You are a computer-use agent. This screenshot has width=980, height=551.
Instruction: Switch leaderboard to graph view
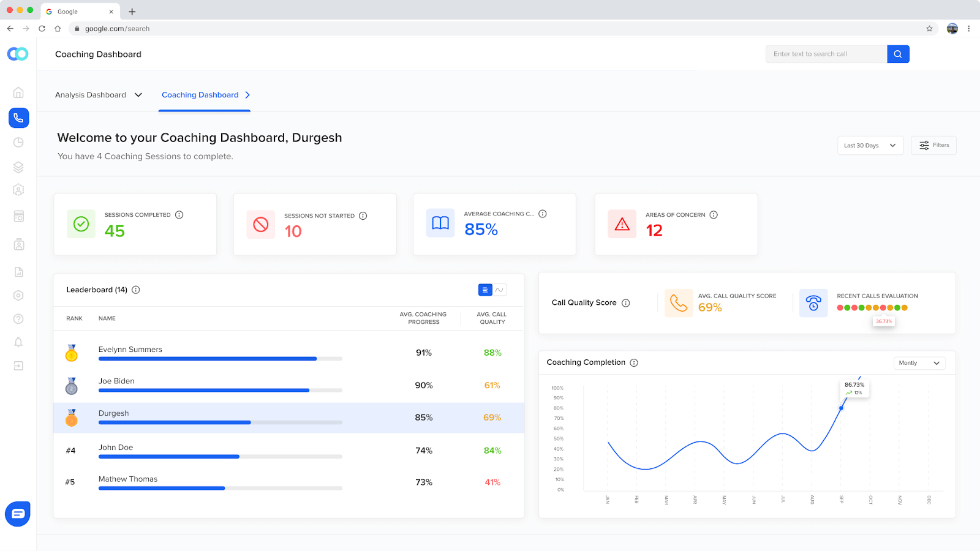tap(499, 289)
